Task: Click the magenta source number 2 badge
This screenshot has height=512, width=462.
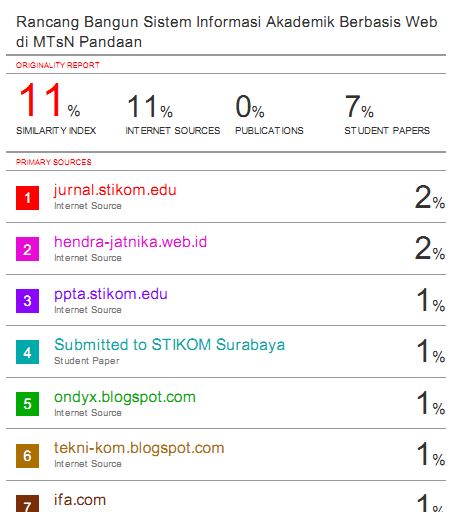Action: pyautogui.click(x=27, y=249)
